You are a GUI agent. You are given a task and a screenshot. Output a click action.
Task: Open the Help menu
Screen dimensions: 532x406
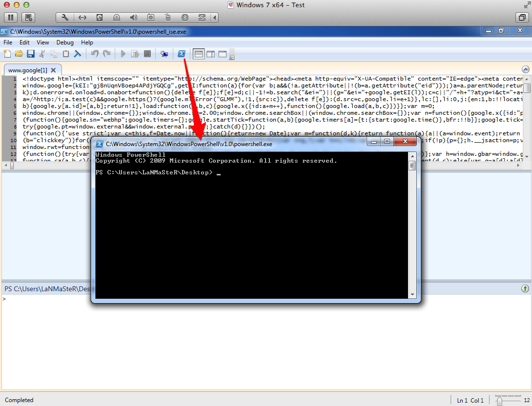tap(87, 43)
